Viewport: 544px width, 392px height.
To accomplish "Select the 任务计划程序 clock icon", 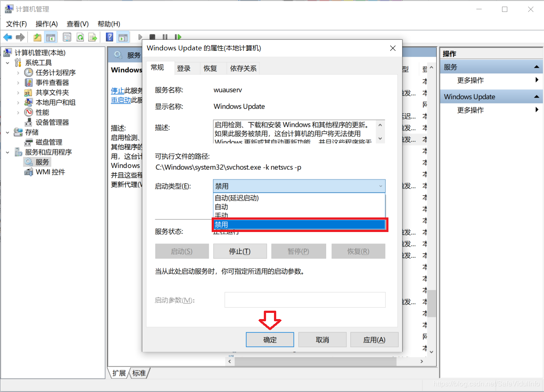I will 29,72.
